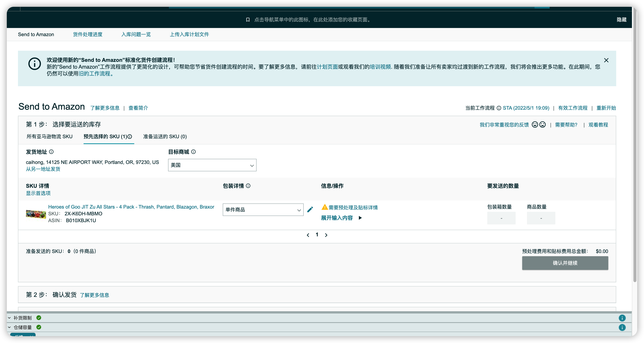Expand the 仓储容量 panel chevron
This screenshot has width=644, height=343.
(9, 327)
